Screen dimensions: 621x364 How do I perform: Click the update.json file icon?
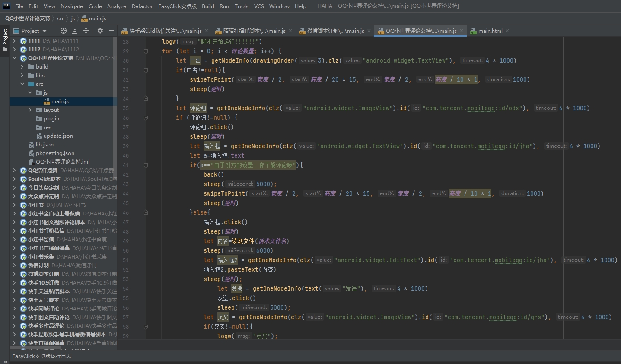point(39,136)
